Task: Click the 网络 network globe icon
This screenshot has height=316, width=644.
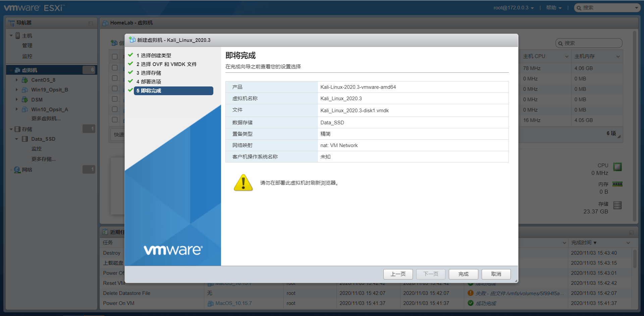Action: (17, 170)
